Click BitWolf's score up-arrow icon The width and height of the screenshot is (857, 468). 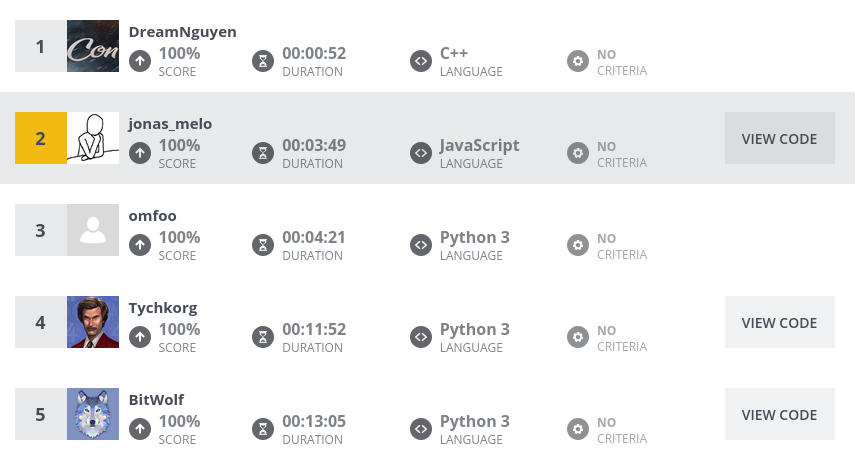(140, 429)
